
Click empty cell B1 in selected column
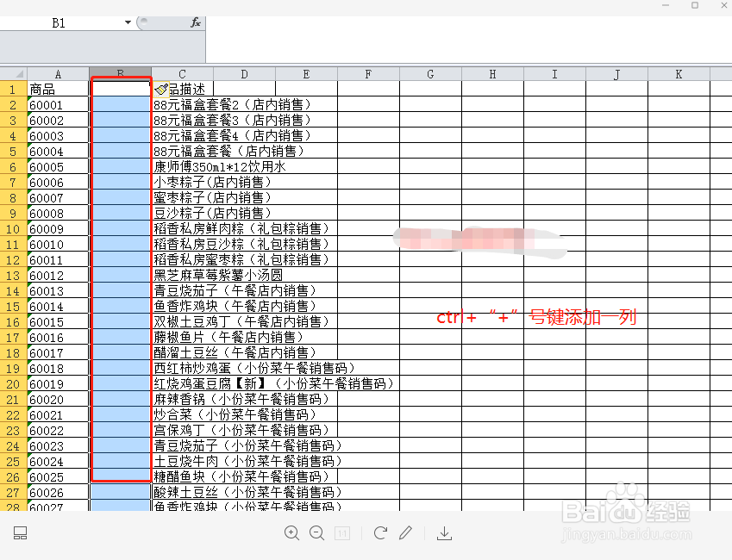click(x=121, y=89)
